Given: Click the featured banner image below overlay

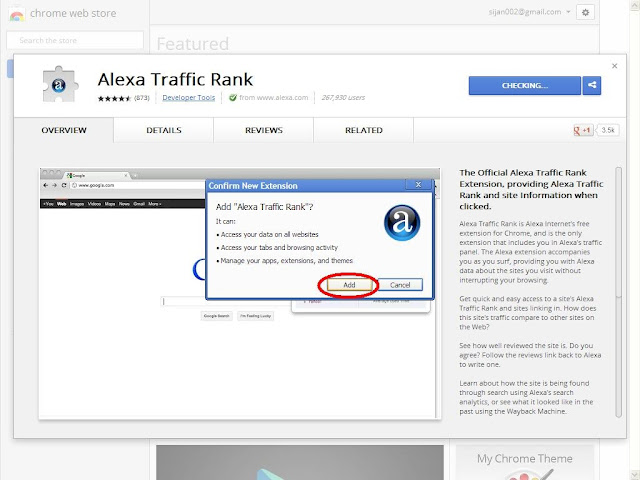Looking at the screenshot, I should (300, 462).
